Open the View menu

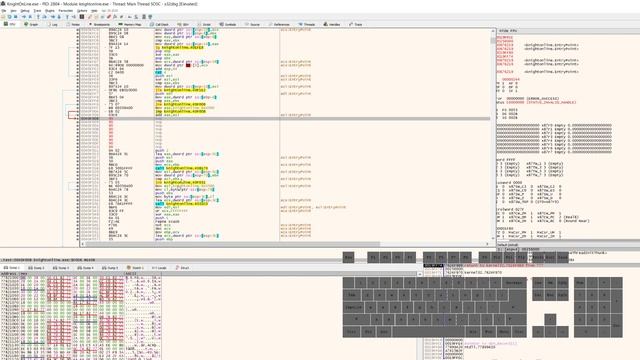[13, 11]
